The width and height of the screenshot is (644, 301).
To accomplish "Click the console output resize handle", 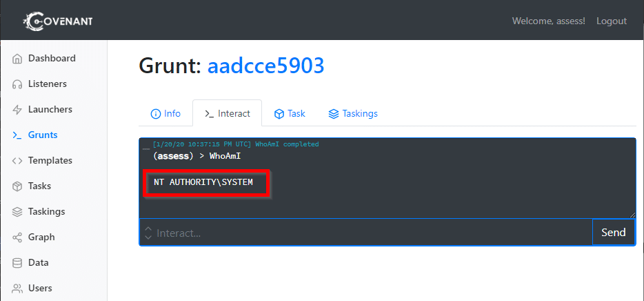I will [x=632, y=214].
